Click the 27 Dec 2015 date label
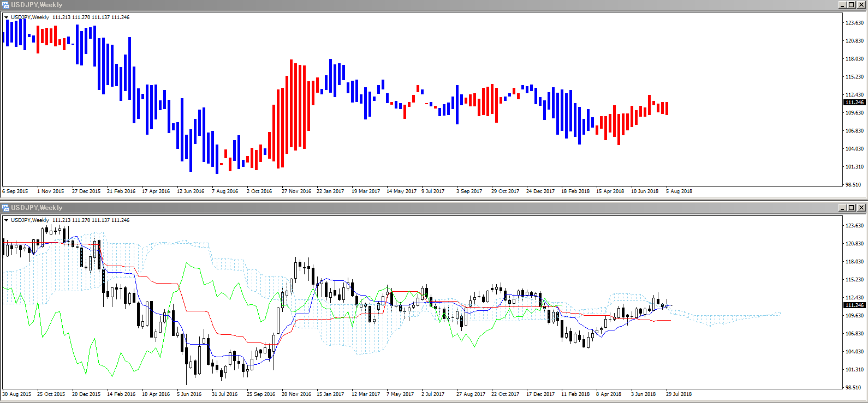868x403 pixels. point(86,191)
